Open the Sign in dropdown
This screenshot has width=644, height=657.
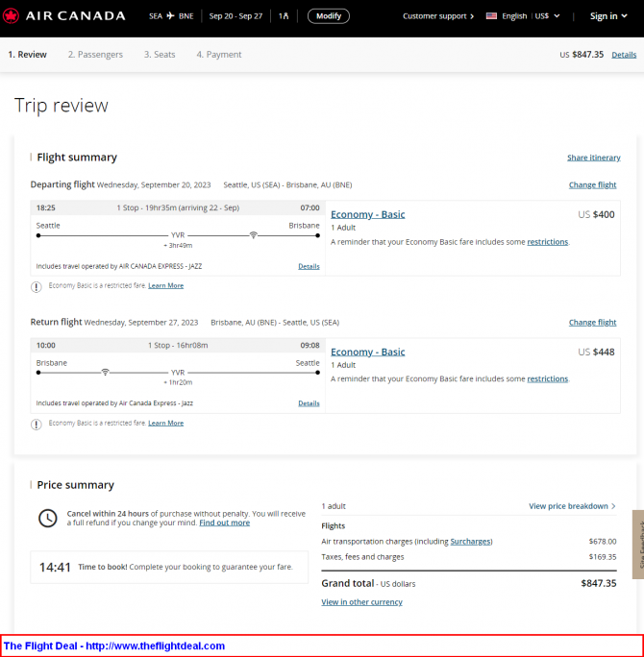[608, 16]
